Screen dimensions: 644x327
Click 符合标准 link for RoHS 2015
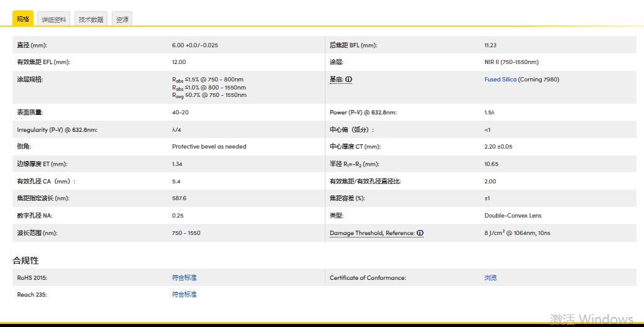tap(184, 278)
